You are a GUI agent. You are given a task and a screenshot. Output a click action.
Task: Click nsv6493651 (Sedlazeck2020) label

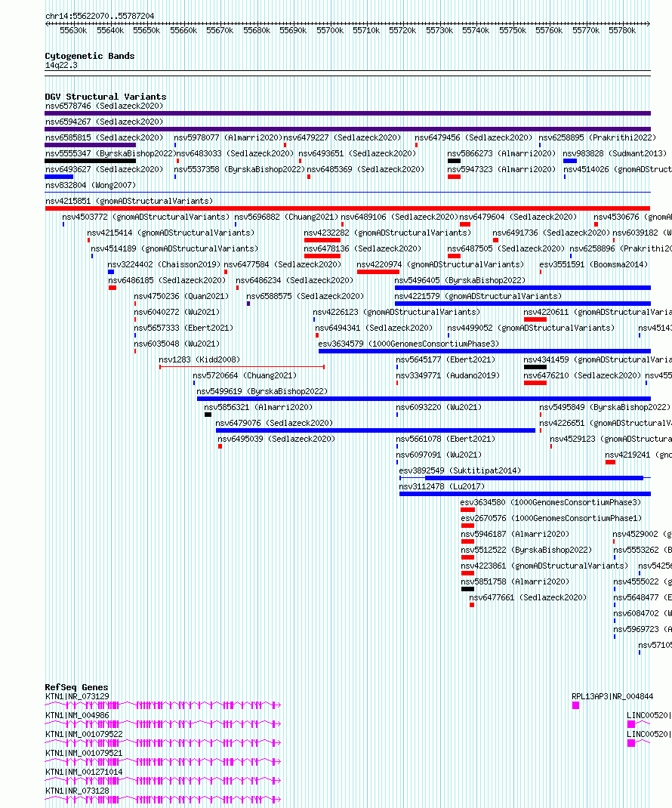tap(357, 154)
